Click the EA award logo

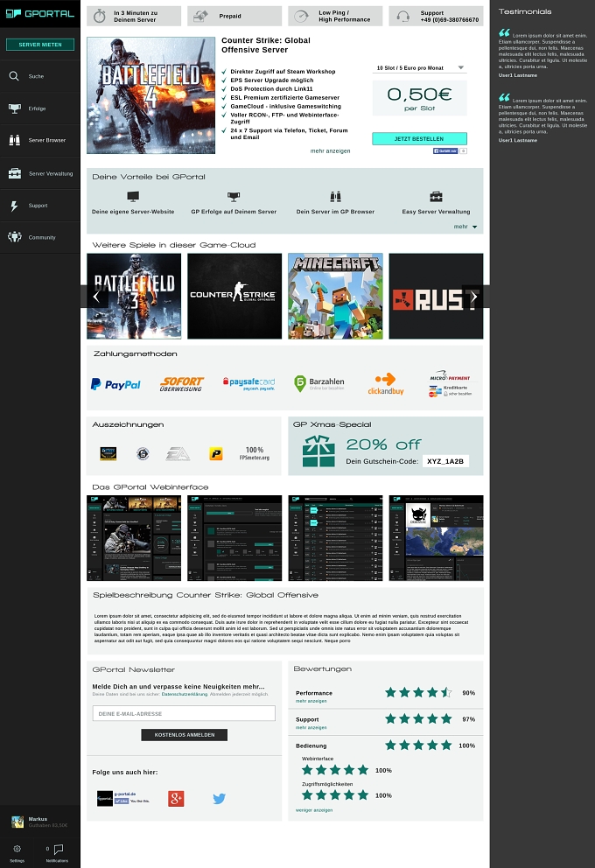(x=178, y=454)
